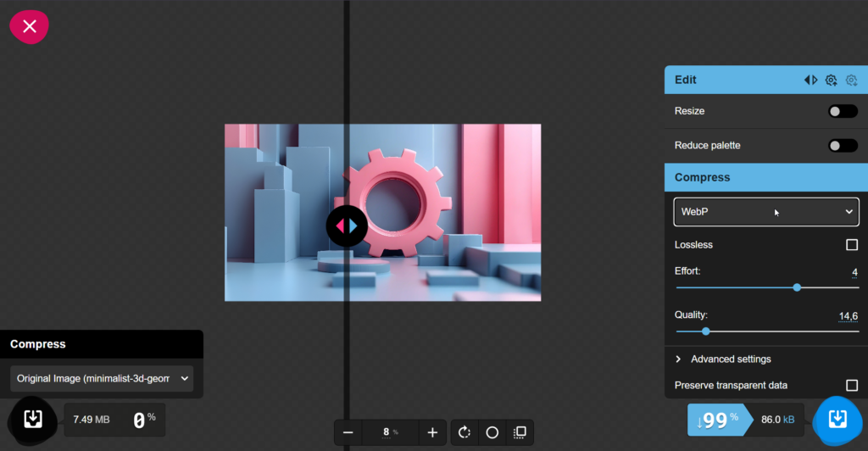Click the save side settings gear icon

[x=832, y=80]
